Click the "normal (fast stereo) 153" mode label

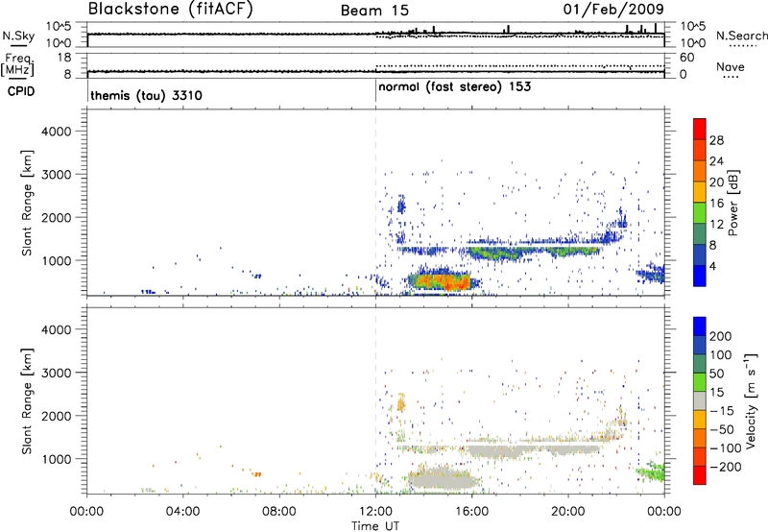click(x=454, y=87)
